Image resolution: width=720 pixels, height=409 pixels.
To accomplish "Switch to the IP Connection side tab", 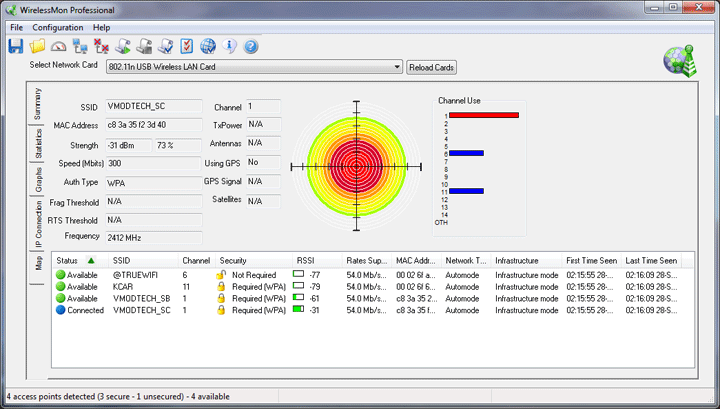I will (x=39, y=224).
